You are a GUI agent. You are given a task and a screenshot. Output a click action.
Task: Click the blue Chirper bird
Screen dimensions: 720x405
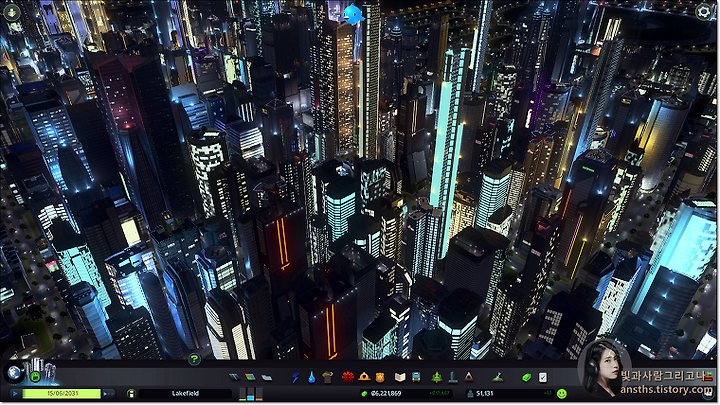[353, 14]
